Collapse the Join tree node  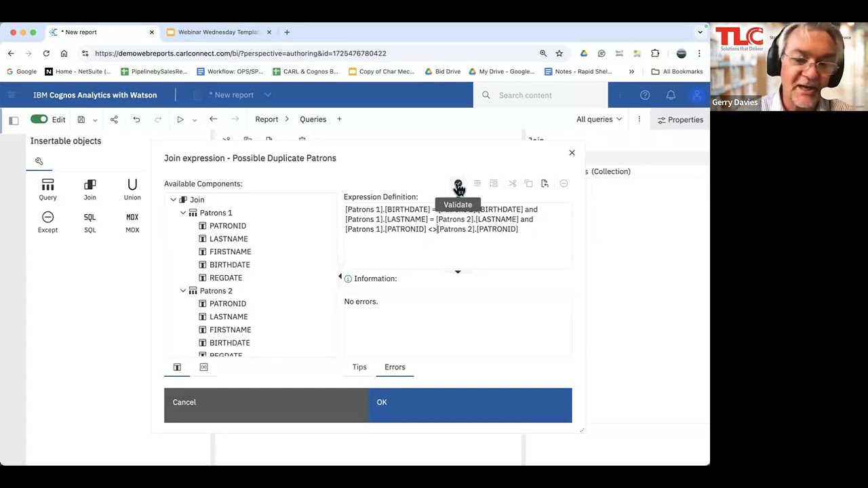(174, 200)
